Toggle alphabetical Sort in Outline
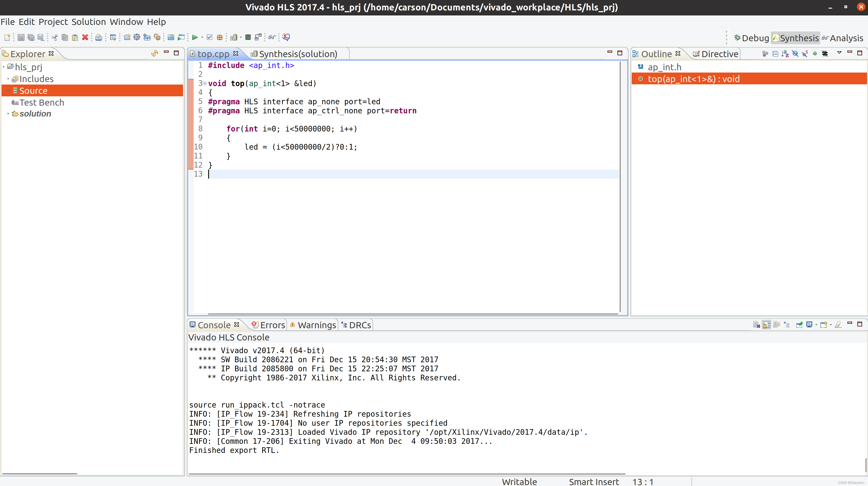Screen dimensions: 868x486 coord(785,53)
